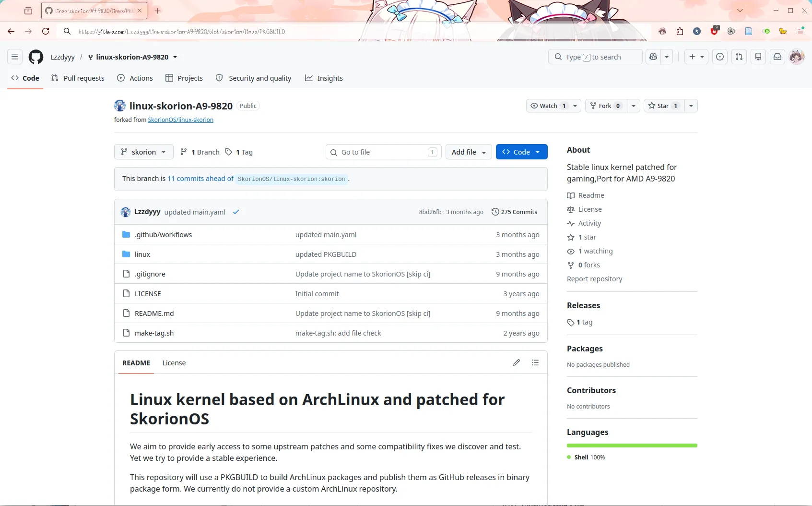This screenshot has width=812, height=506.
Task: Open the README.md file
Action: [x=154, y=313]
